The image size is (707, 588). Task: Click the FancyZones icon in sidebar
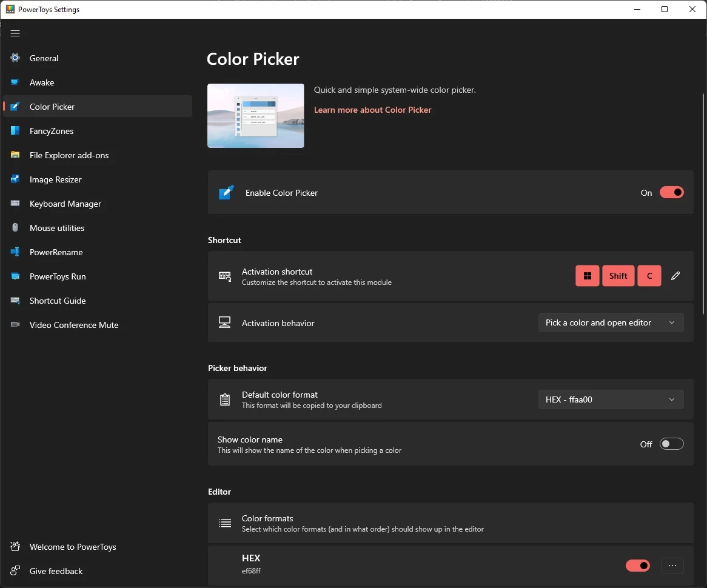click(x=15, y=131)
